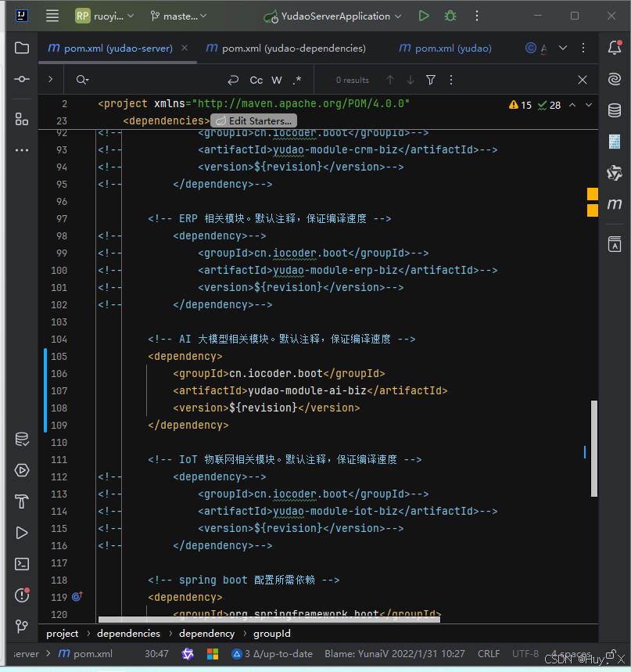Image resolution: width=631 pixels, height=672 pixels.
Task: Click the groupId breadcrumb at the bottom
Action: pos(271,634)
